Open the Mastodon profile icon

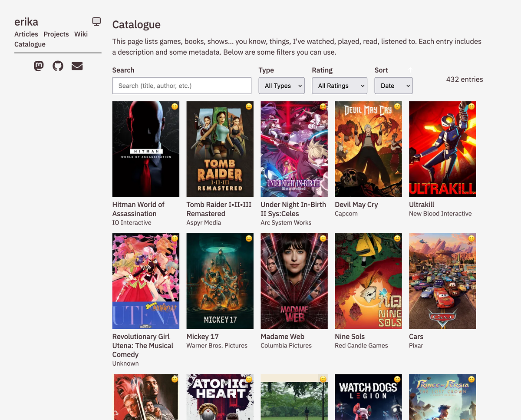point(39,66)
